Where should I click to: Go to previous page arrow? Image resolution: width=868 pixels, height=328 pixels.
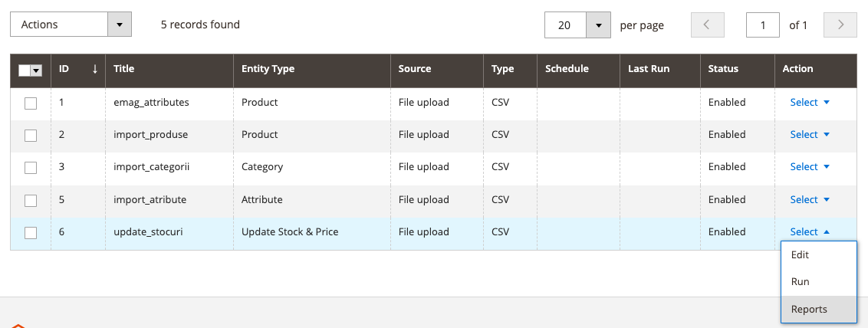pyautogui.click(x=708, y=25)
